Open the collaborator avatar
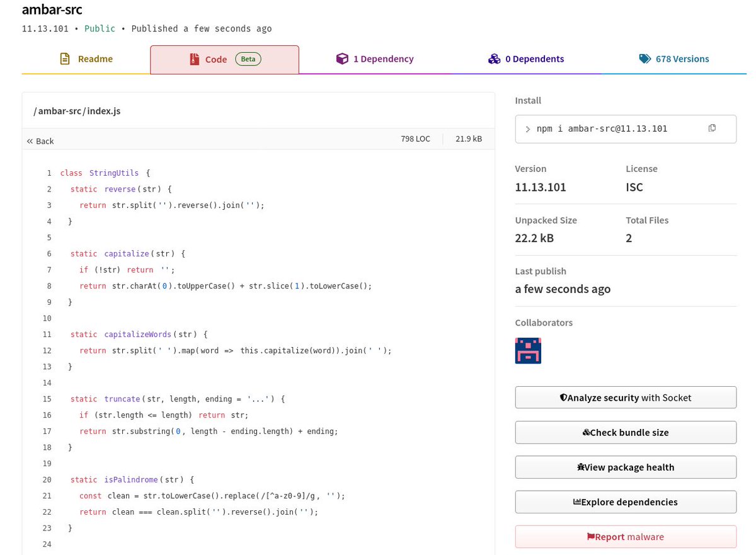Image resolution: width=756 pixels, height=555 pixels. 528,351
